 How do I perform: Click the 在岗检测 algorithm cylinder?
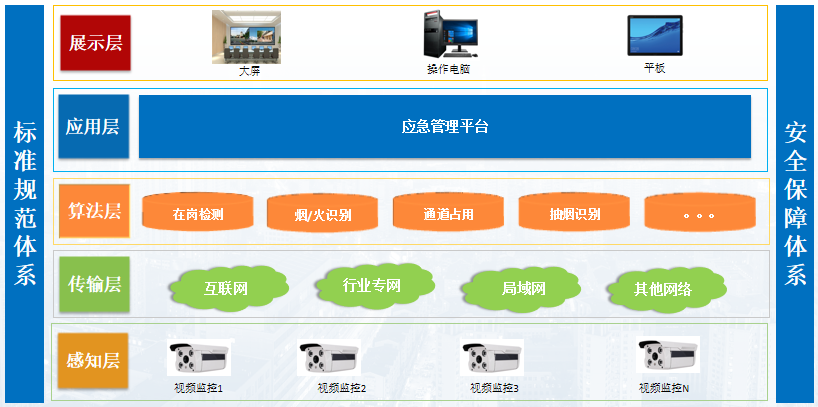pos(197,212)
